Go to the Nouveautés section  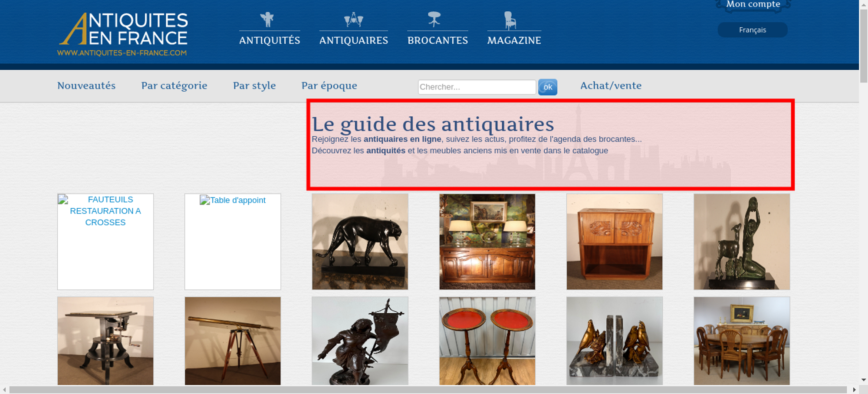tap(86, 85)
